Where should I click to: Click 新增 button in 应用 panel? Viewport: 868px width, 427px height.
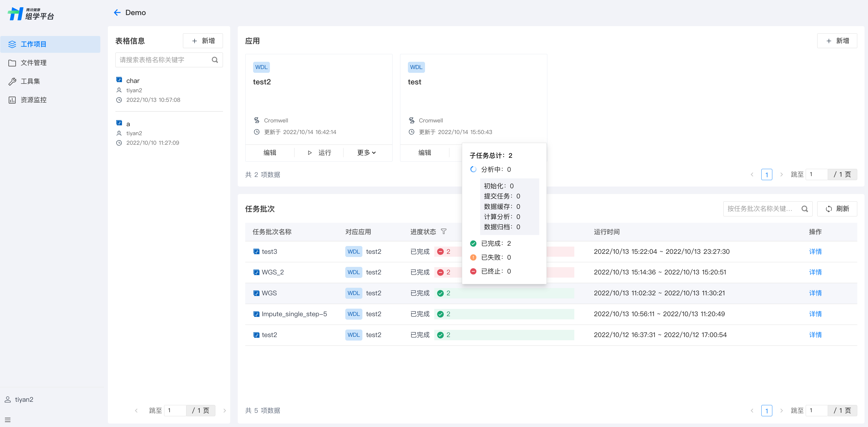(837, 41)
